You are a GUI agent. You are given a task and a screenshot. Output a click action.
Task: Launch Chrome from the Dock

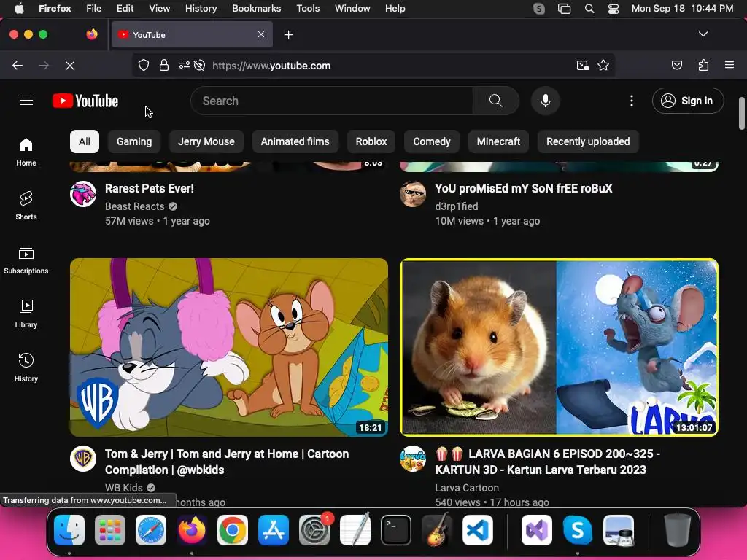click(x=233, y=530)
